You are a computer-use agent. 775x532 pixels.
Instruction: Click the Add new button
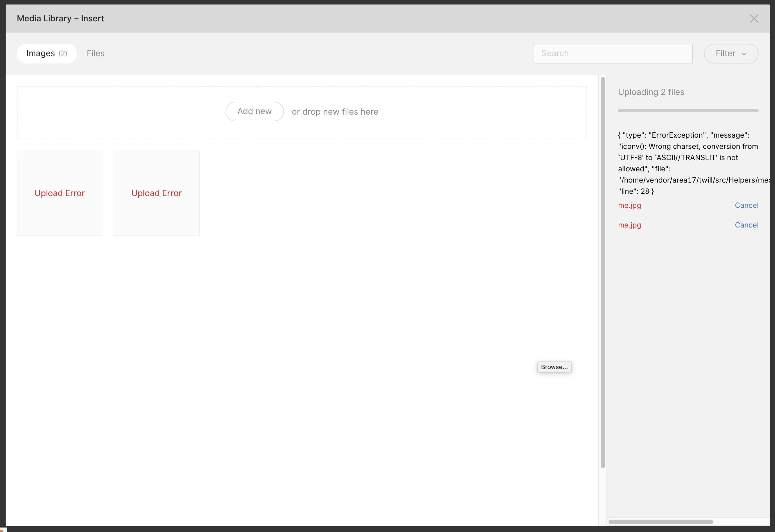[x=254, y=111]
